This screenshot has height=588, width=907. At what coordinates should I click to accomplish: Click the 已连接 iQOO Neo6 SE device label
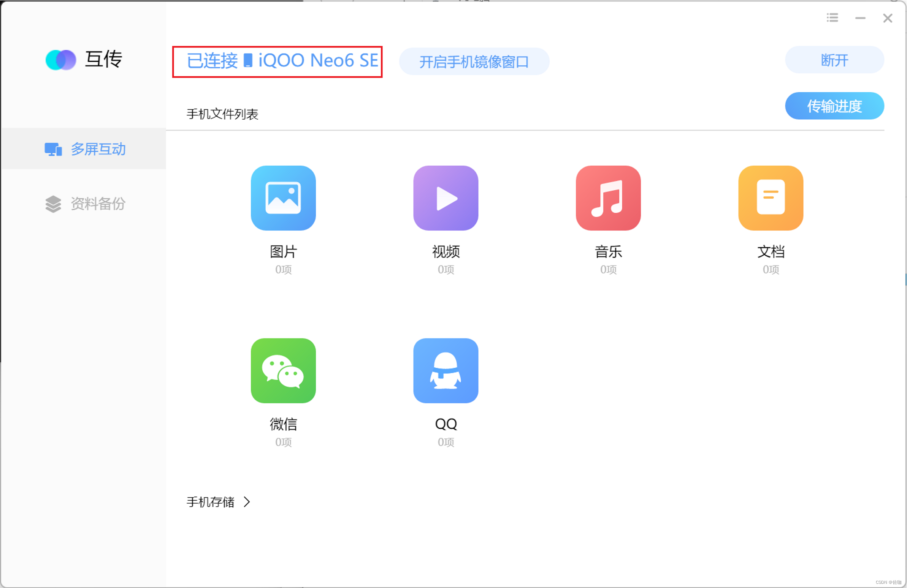point(282,61)
